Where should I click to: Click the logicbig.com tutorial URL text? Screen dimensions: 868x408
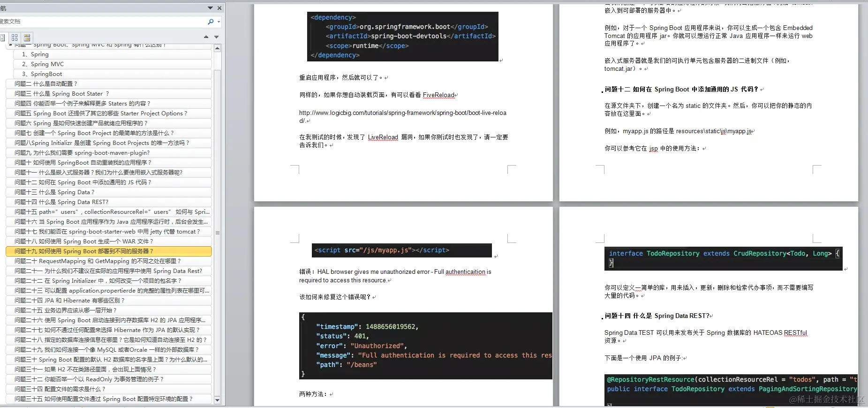point(403,117)
